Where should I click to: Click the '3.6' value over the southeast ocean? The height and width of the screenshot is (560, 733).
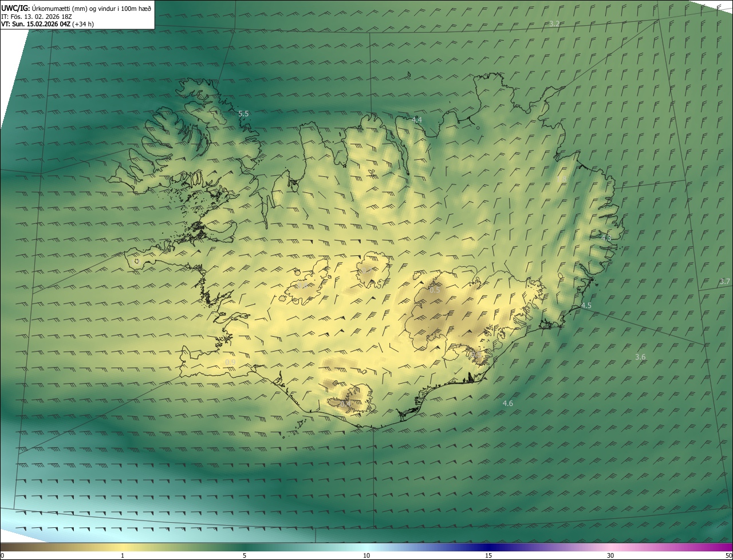[640, 357]
